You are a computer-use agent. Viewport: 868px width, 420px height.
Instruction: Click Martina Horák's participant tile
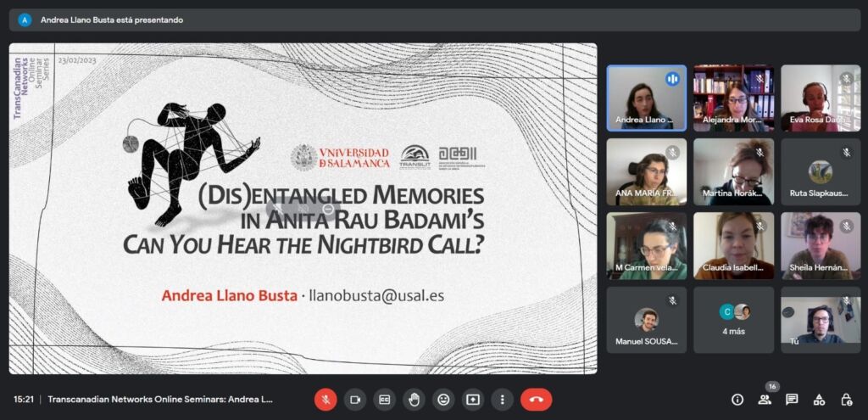click(x=734, y=172)
